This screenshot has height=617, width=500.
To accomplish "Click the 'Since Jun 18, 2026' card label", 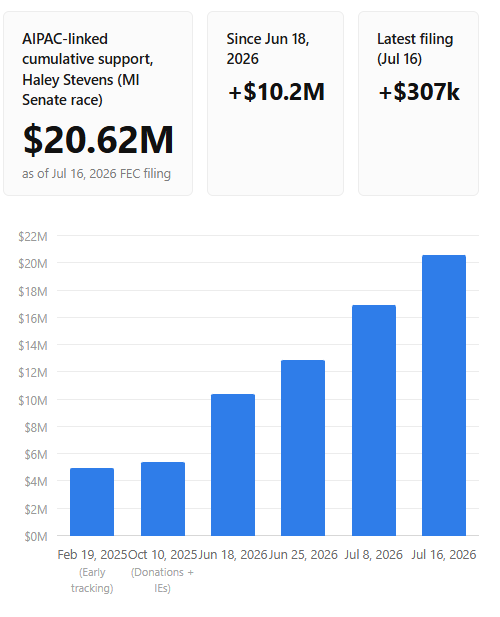I will click(x=268, y=49).
